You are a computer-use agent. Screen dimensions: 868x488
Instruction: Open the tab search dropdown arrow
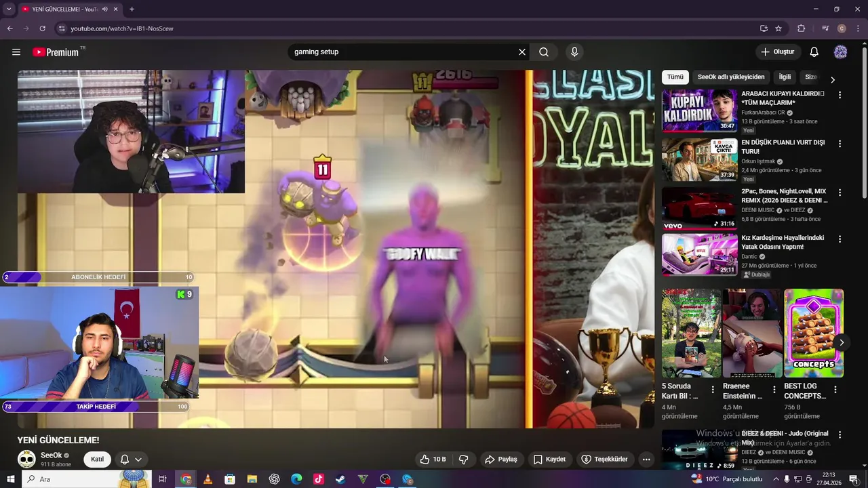pyautogui.click(x=9, y=9)
